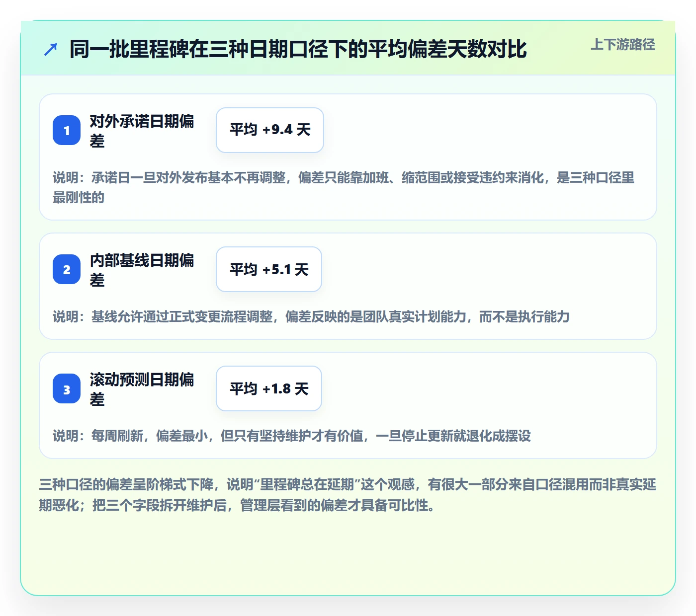Select the number 1 step badge
Screen dimensions: 696x616
67,130
